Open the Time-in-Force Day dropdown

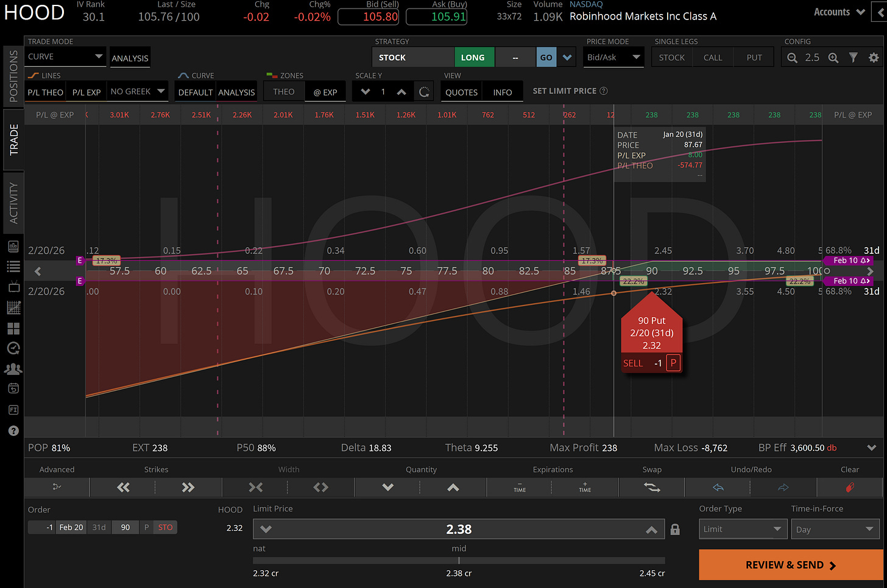[835, 529]
